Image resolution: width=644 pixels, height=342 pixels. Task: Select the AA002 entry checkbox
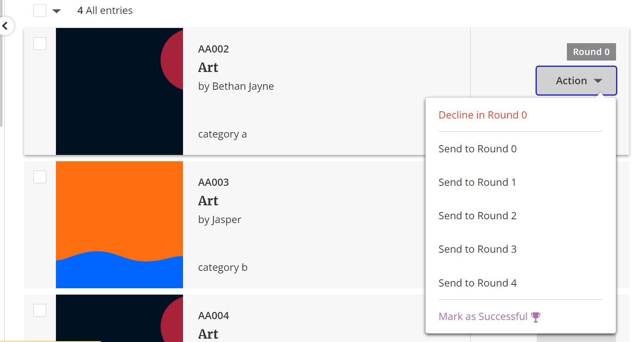click(x=40, y=44)
